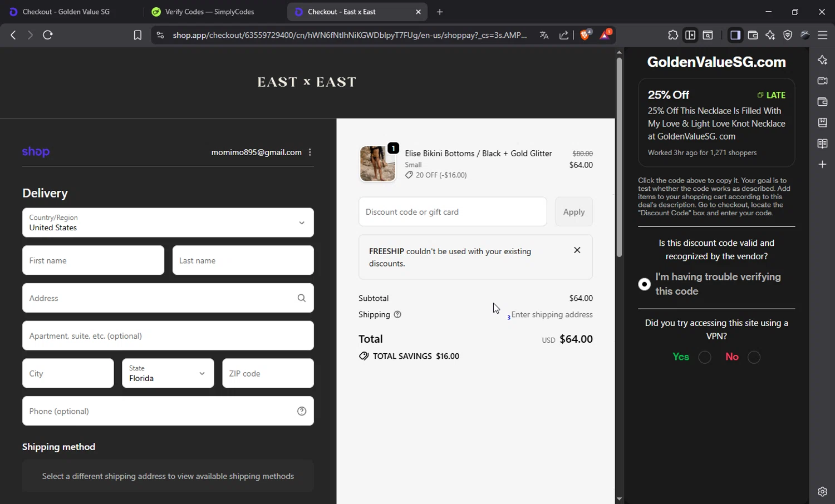Image resolution: width=835 pixels, height=504 pixels.
Task: Close the Checkout - East x East tab
Action: click(419, 12)
